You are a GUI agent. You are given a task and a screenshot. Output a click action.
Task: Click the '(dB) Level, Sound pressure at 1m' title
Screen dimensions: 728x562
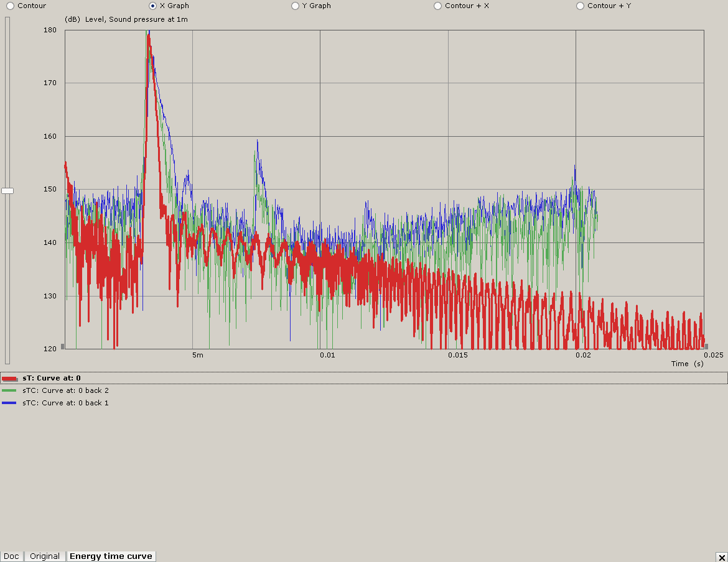tap(126, 19)
